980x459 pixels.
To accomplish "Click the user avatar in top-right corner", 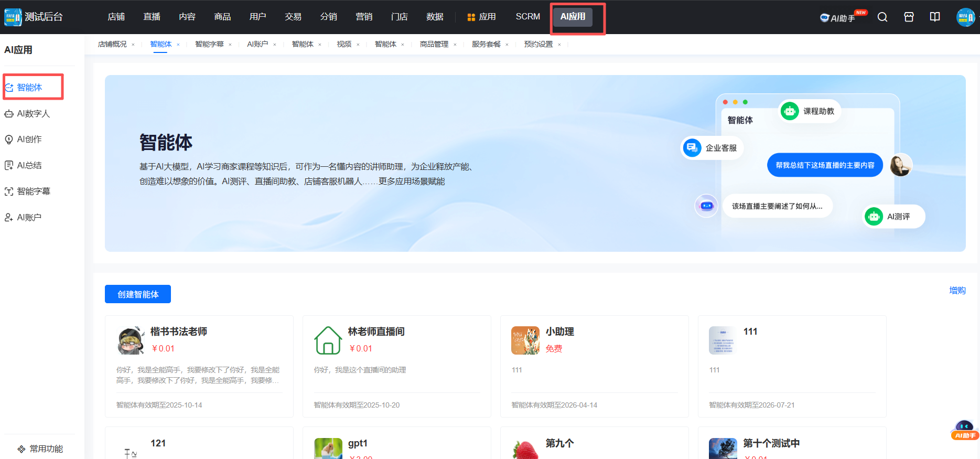I will click(965, 17).
